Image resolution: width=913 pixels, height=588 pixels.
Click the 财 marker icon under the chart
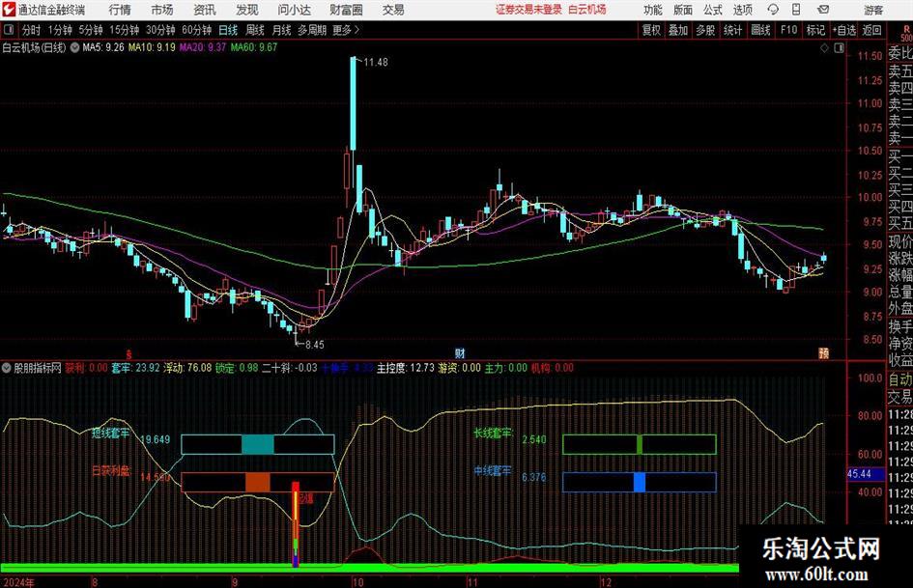pos(460,352)
